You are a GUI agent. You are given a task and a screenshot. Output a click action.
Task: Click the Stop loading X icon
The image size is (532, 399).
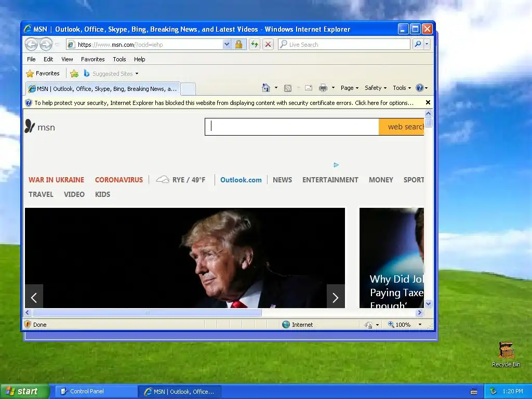pyautogui.click(x=268, y=45)
